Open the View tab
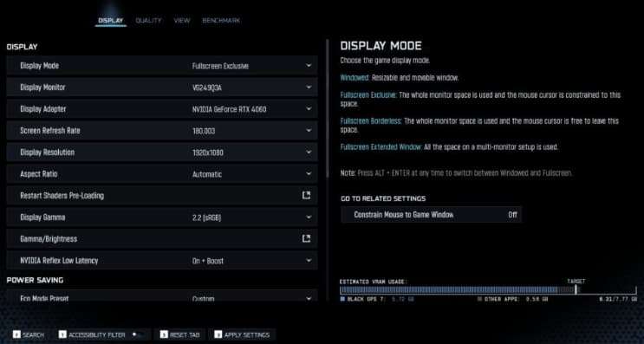Image resolution: width=644 pixels, height=344 pixels. tap(181, 21)
